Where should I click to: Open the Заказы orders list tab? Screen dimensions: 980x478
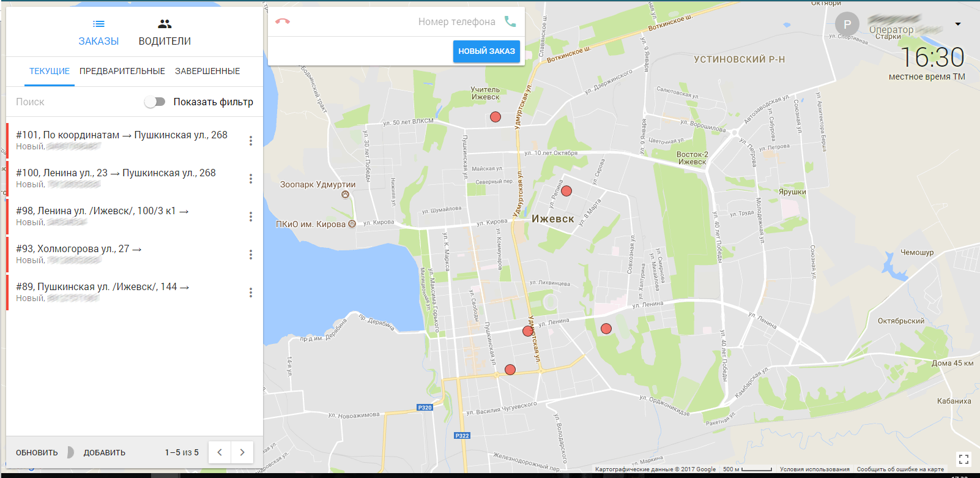pos(98,32)
